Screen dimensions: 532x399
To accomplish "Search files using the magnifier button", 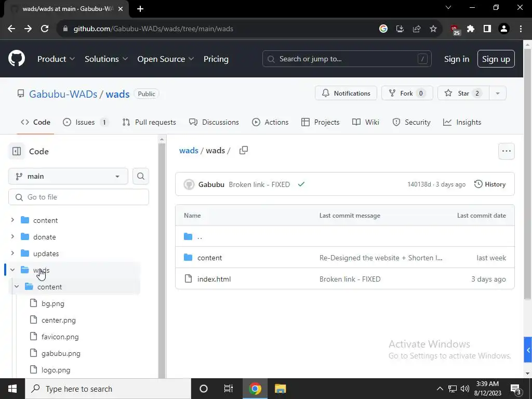I will pos(141,177).
